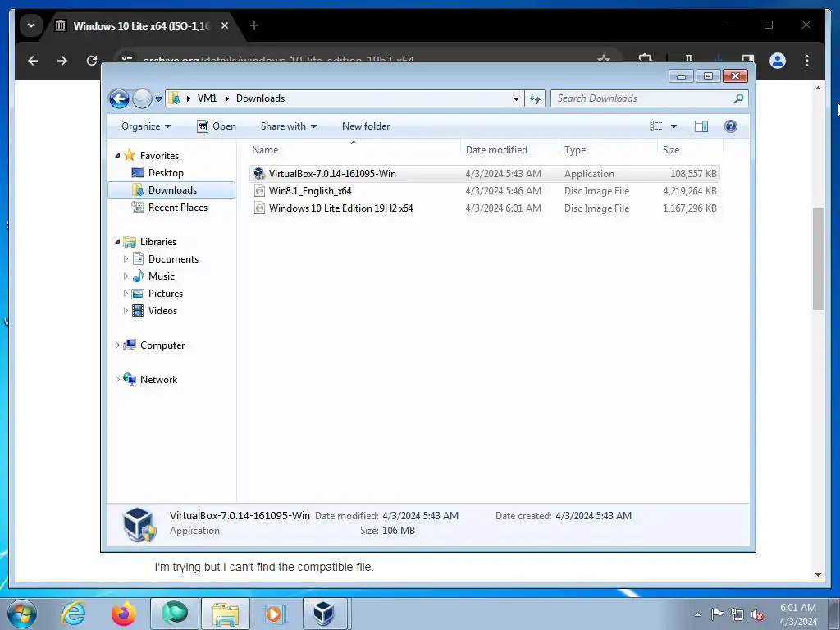Launch Internet Explorer from taskbar
This screenshot has height=630, width=840.
73,614
